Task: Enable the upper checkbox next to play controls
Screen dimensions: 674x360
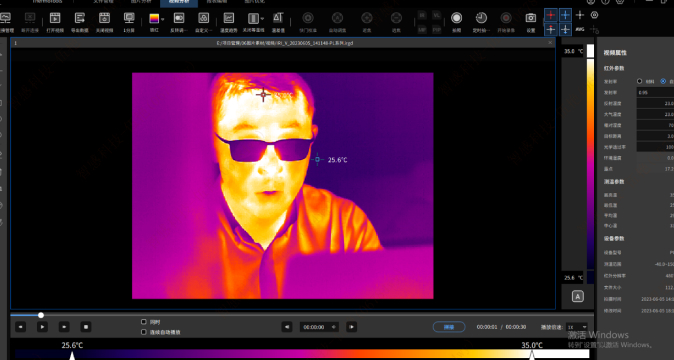Action: pyautogui.click(x=144, y=321)
